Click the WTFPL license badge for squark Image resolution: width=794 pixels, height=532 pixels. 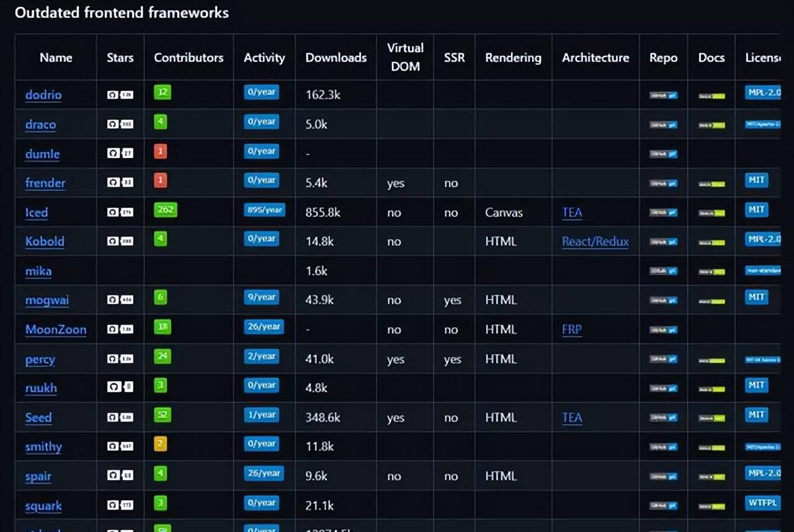click(x=763, y=502)
